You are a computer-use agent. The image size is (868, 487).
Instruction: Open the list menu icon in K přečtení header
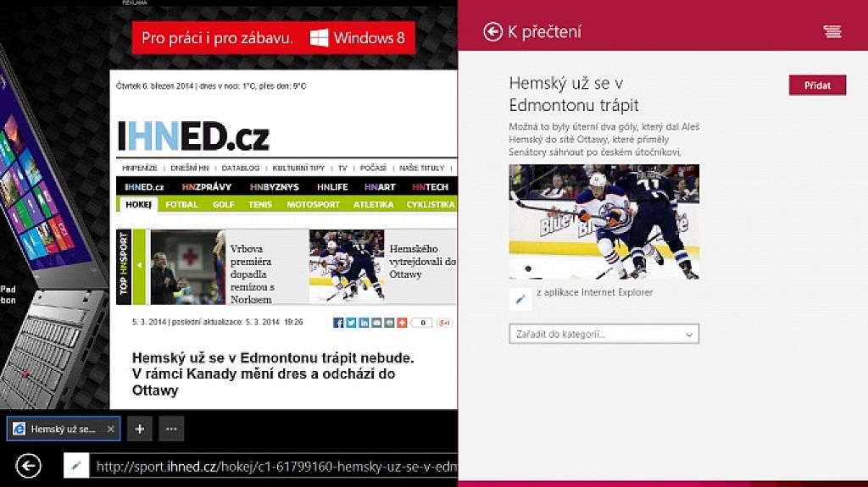[x=832, y=31]
